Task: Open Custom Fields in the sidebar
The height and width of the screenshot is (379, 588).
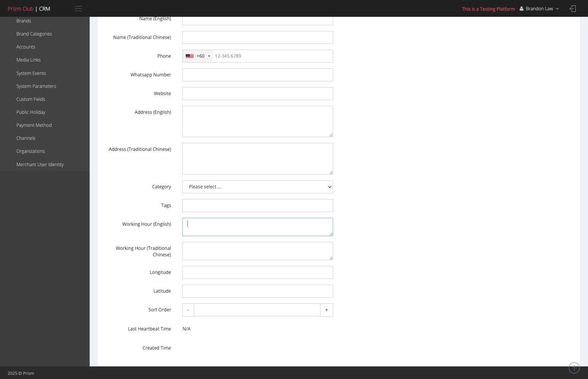Action: click(31, 99)
